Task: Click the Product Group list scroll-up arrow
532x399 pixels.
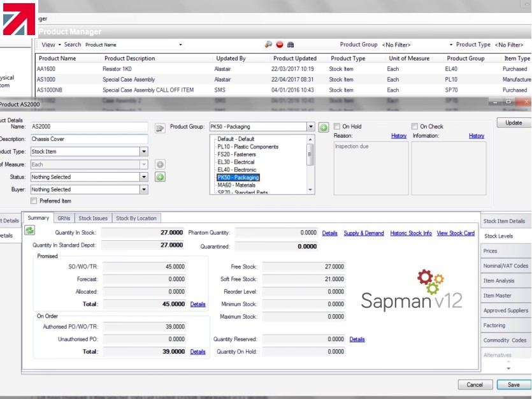Action: tap(310, 139)
